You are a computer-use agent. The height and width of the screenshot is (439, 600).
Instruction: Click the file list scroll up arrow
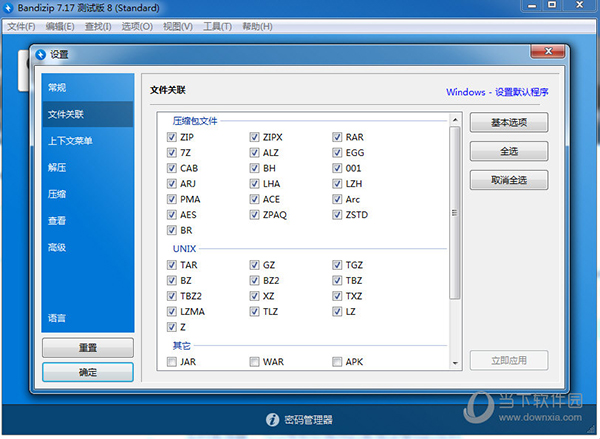coord(455,120)
